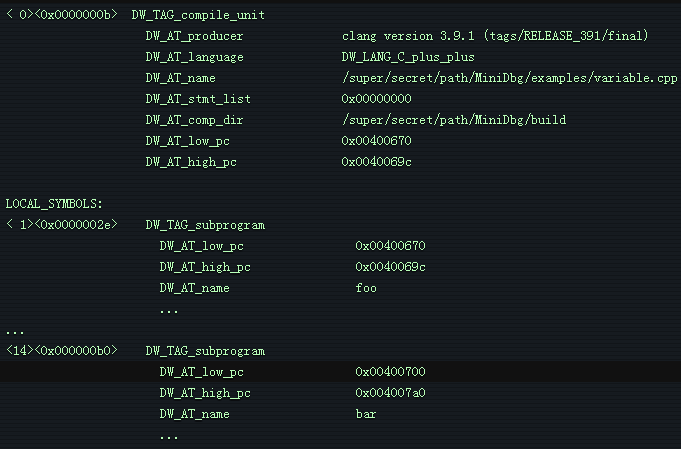Click the 0x00400700 low_pc address
The height and width of the screenshot is (449, 681).
pos(390,371)
